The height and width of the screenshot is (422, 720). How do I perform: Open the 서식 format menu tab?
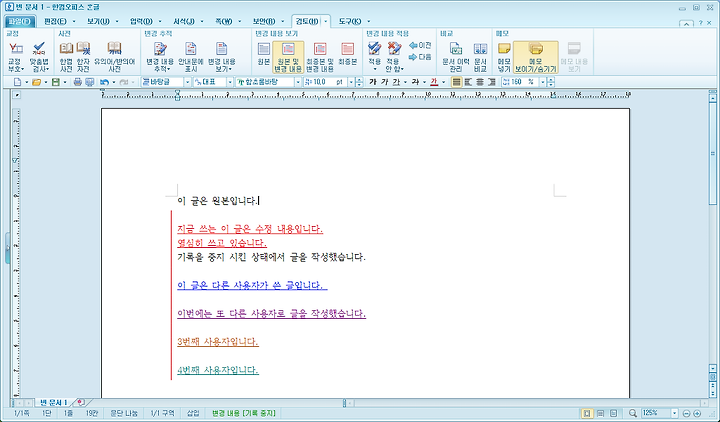click(184, 22)
